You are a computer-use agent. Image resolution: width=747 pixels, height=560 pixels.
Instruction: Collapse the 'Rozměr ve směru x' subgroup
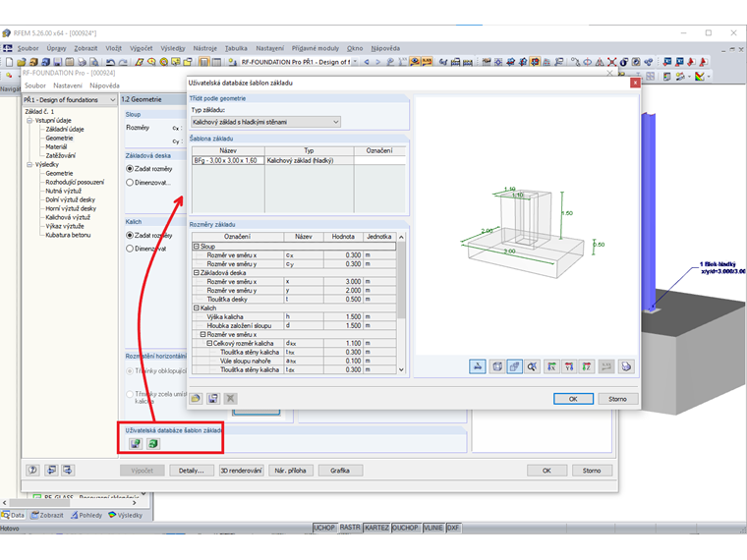(202, 334)
